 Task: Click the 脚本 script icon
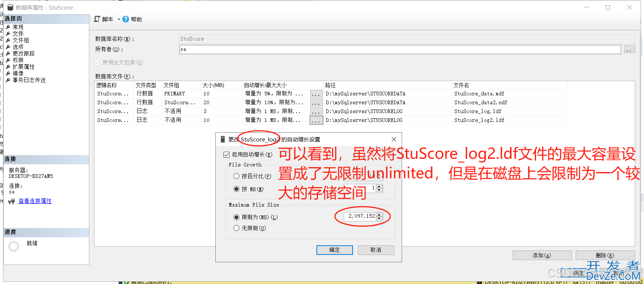(97, 19)
